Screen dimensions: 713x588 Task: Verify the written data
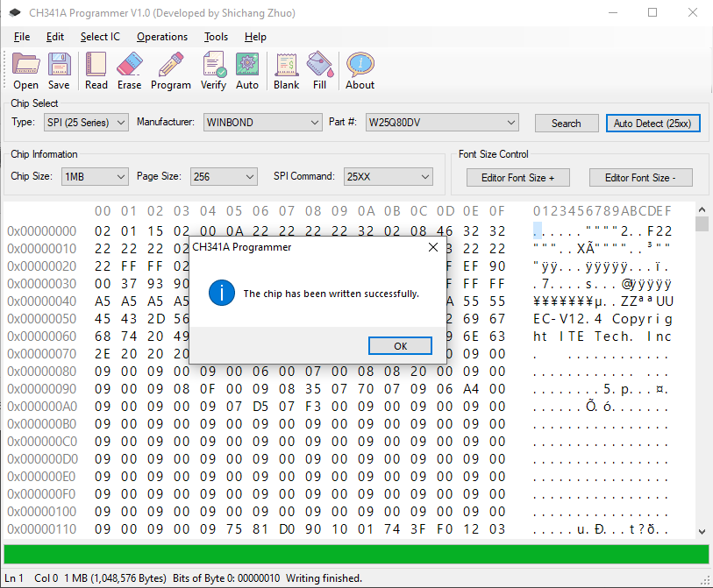point(213,70)
